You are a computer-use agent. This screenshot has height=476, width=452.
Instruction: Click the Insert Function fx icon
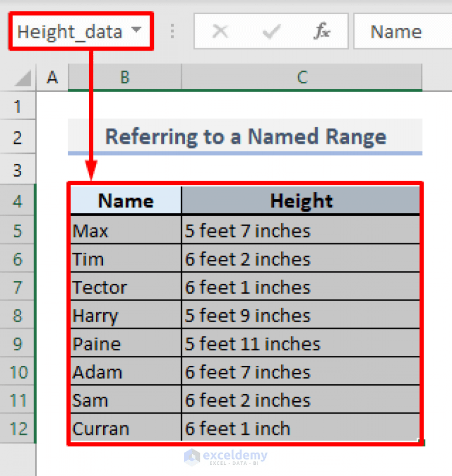coord(321,32)
